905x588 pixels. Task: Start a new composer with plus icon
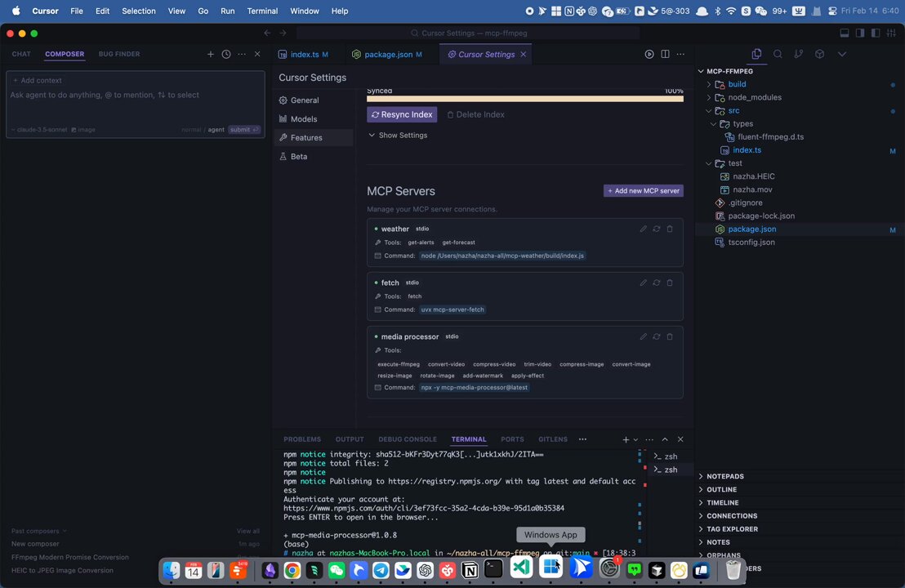click(210, 54)
